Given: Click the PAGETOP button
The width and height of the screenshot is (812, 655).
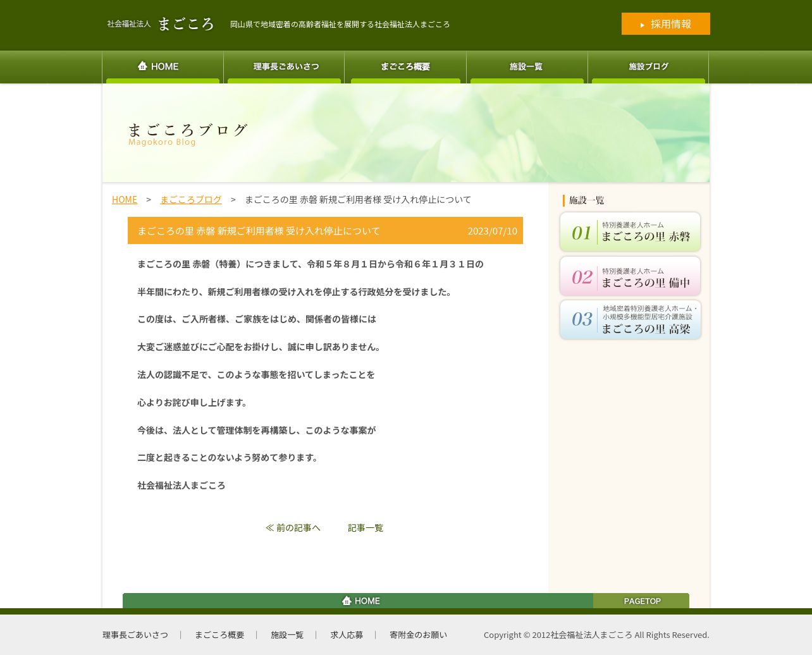Looking at the screenshot, I should tap(641, 601).
